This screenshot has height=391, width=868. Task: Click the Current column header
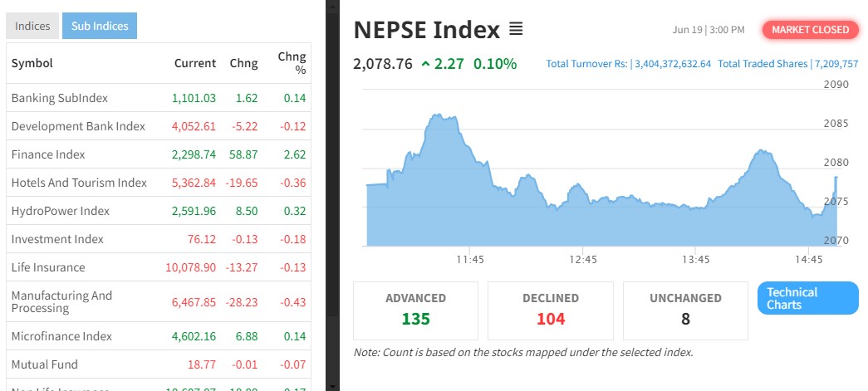tap(194, 63)
